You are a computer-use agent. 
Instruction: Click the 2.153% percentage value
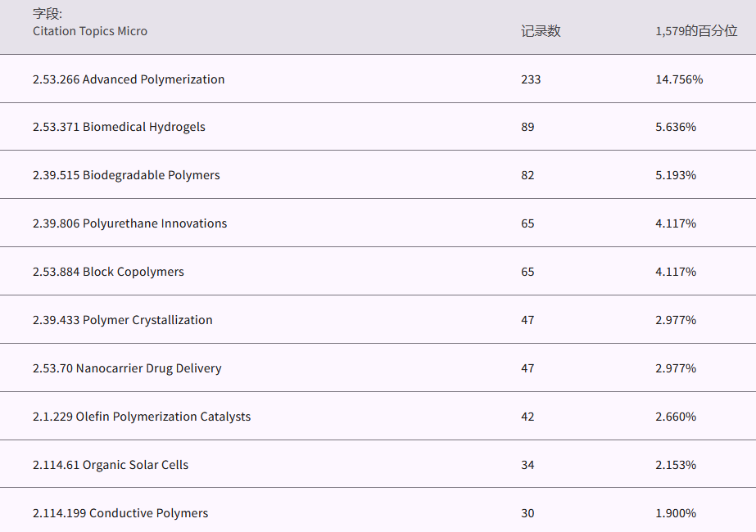pos(676,465)
